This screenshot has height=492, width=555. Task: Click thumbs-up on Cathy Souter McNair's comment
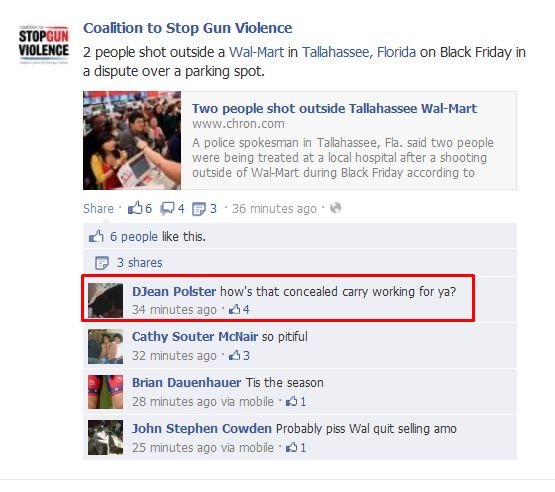click(234, 355)
